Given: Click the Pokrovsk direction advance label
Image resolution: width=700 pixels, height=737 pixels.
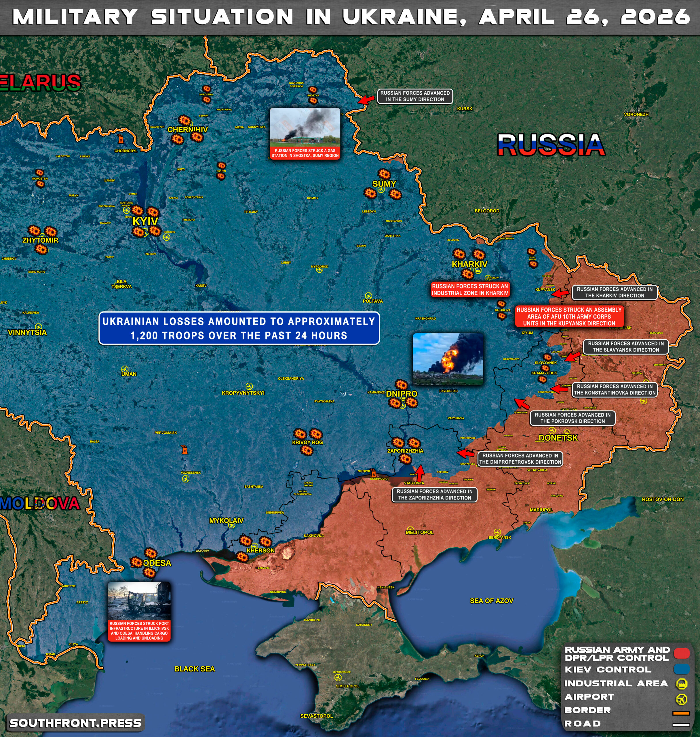Looking at the screenshot, I should point(572,418).
